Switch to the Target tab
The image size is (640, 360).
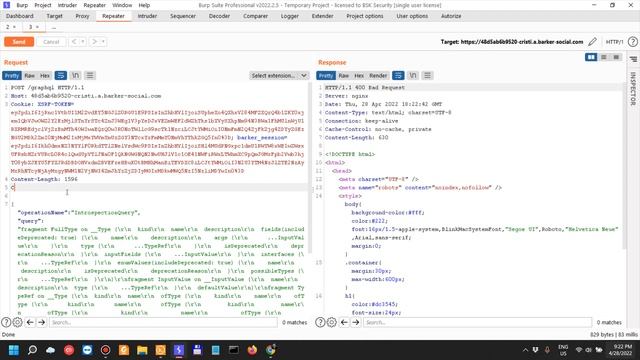tap(54, 16)
